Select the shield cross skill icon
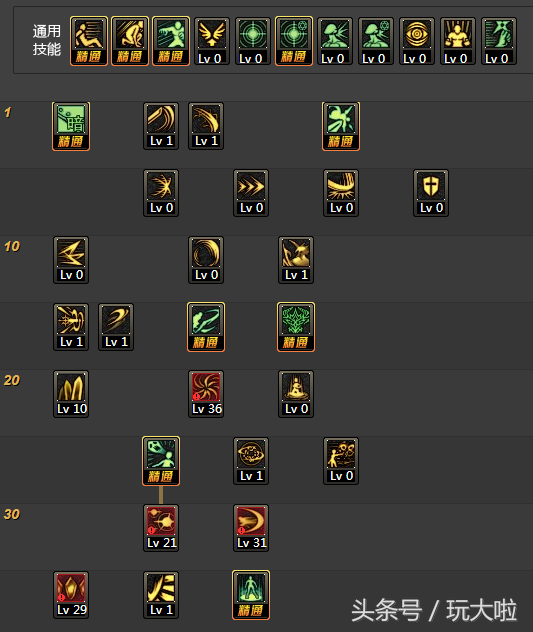 tap(431, 193)
